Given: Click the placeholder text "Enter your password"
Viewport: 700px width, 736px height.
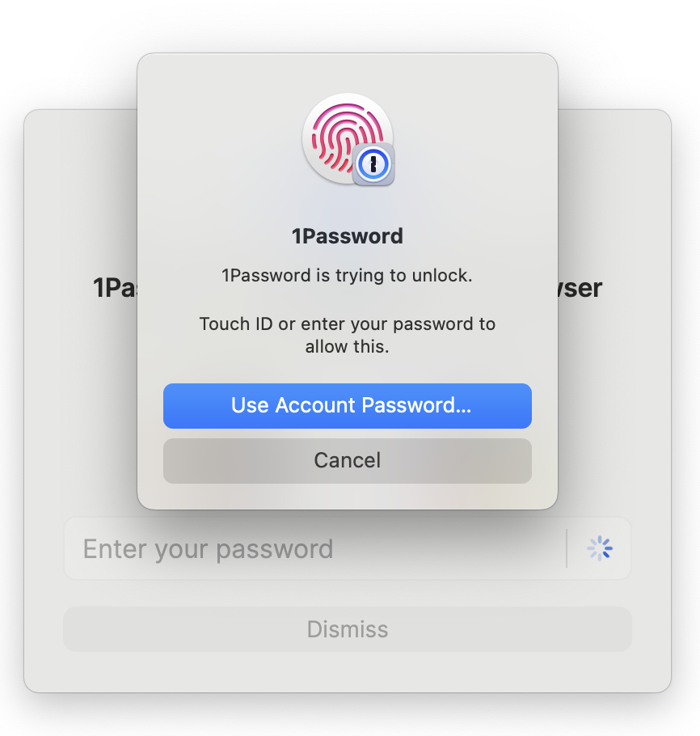Looking at the screenshot, I should [x=208, y=548].
